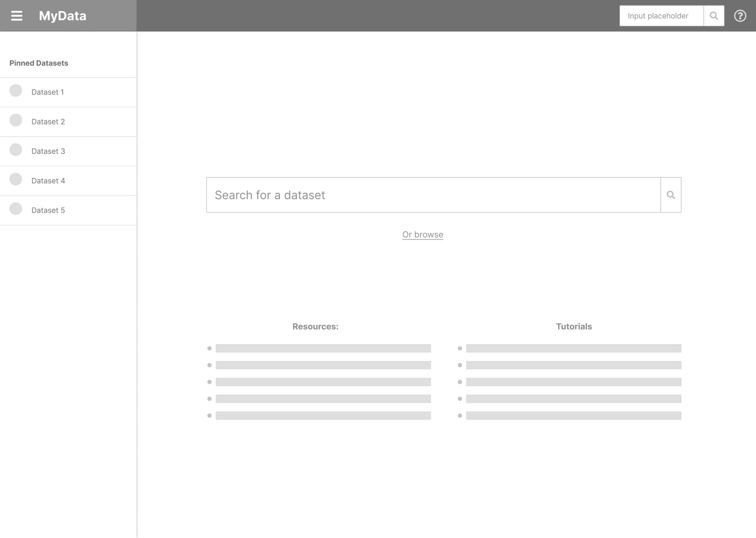The height and width of the screenshot is (538, 756).
Task: Open the last Resources list item
Action: click(x=323, y=415)
